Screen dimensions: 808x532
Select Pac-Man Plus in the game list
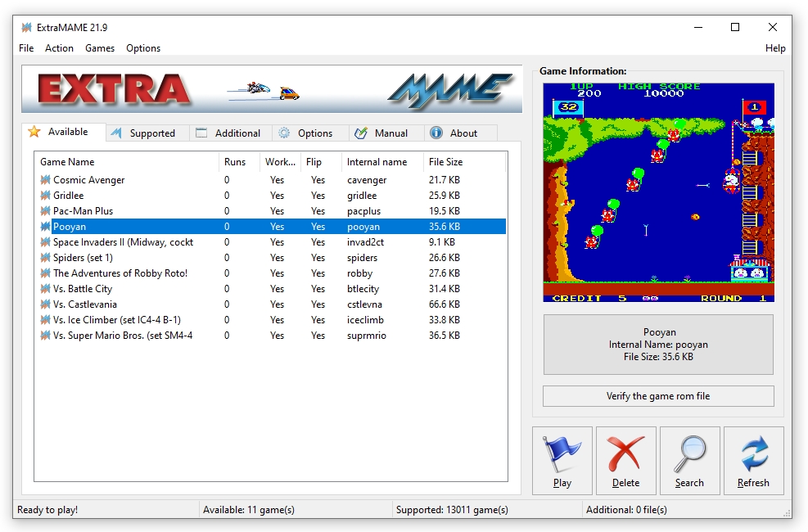[x=84, y=211]
